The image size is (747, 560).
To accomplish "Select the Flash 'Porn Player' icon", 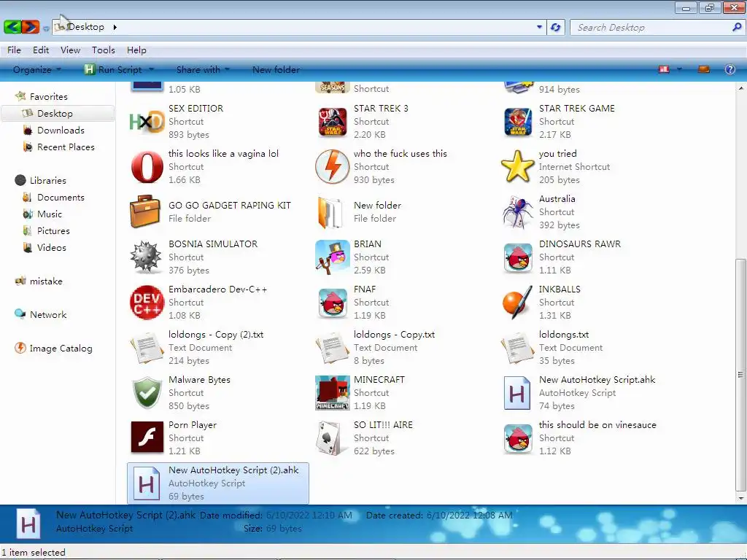I will coord(147,437).
